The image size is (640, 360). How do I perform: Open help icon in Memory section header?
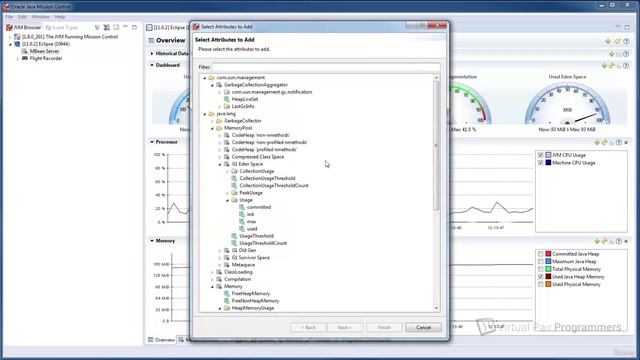click(x=619, y=241)
